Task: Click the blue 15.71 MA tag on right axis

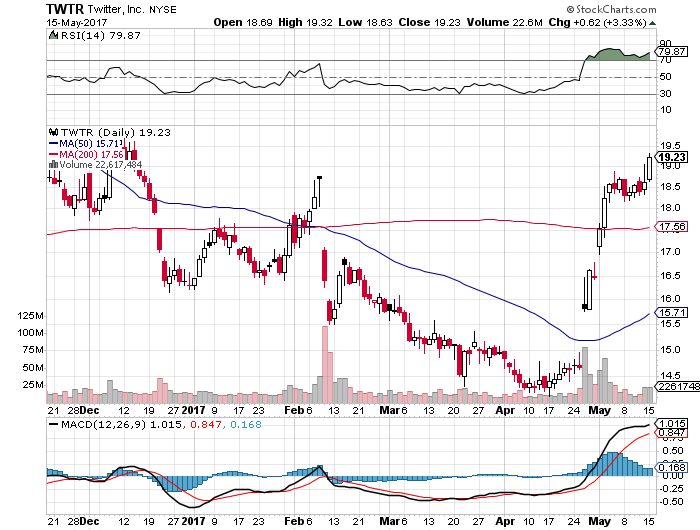Action: click(671, 312)
